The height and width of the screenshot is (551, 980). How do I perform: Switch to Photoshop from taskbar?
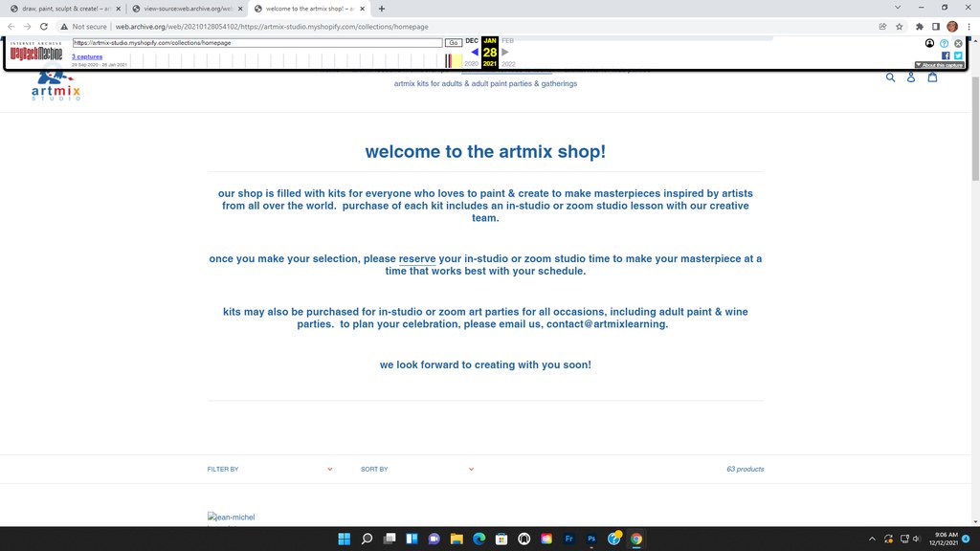(x=591, y=539)
